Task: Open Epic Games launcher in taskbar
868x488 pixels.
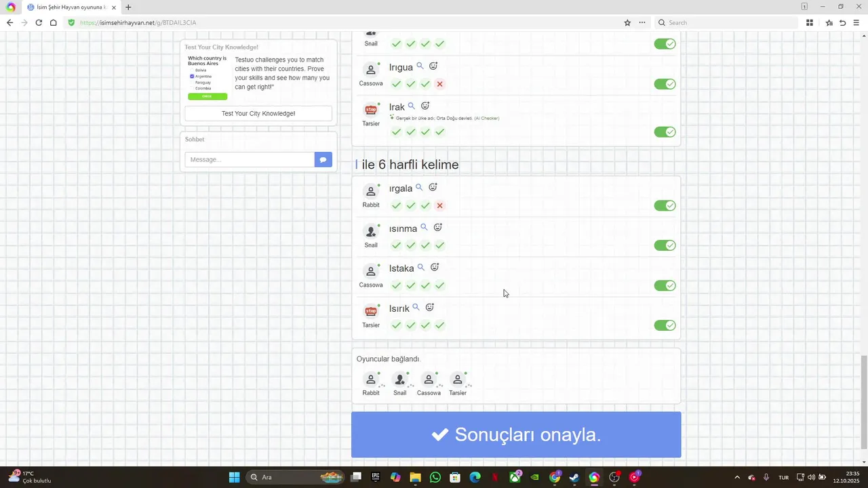Action: coord(376,477)
